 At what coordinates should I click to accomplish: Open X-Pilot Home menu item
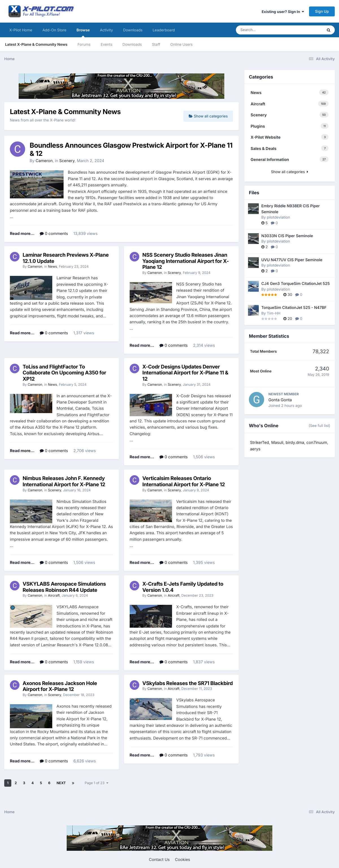click(x=21, y=30)
